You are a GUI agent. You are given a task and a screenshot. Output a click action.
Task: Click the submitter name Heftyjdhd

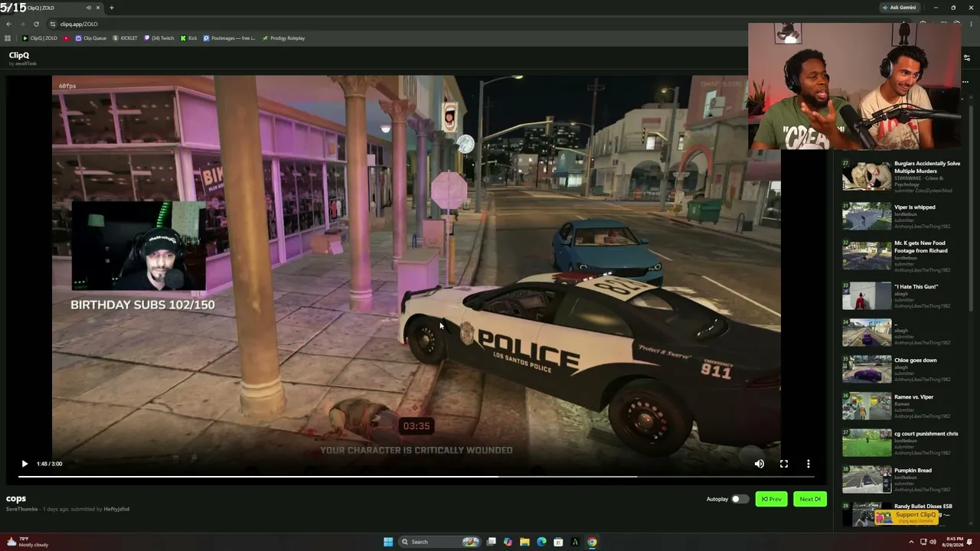pyautogui.click(x=116, y=509)
